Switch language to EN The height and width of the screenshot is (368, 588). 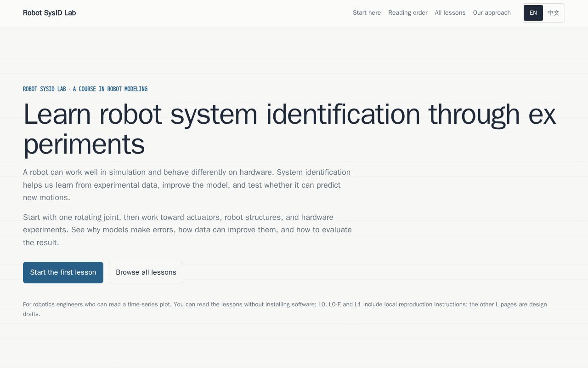tap(533, 13)
